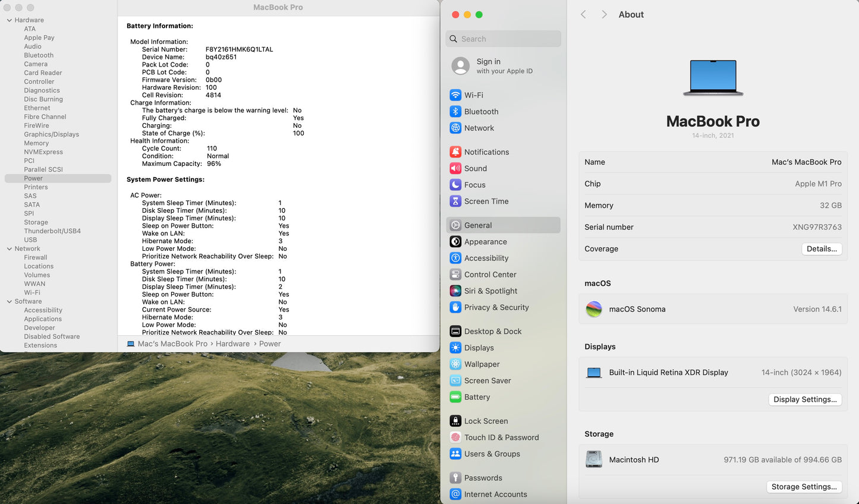Image resolution: width=859 pixels, height=504 pixels.
Task: Click the Apple ID avatar icon
Action: 461,66
